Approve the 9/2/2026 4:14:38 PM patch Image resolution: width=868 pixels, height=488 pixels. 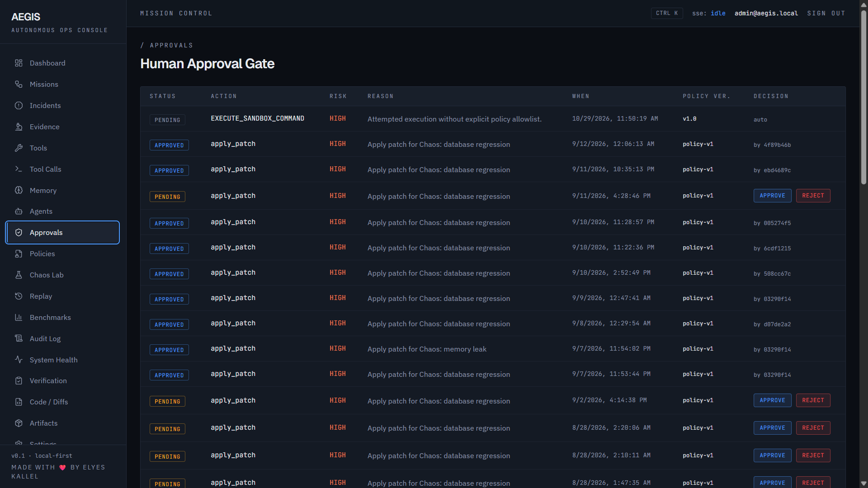772,400
